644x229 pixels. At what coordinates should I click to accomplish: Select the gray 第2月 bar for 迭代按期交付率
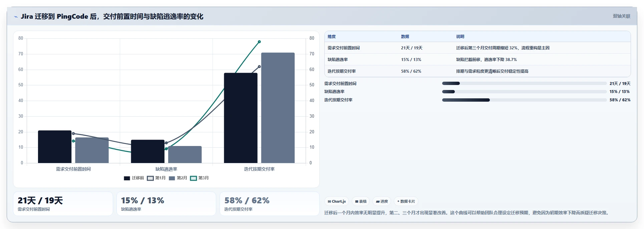(278, 108)
